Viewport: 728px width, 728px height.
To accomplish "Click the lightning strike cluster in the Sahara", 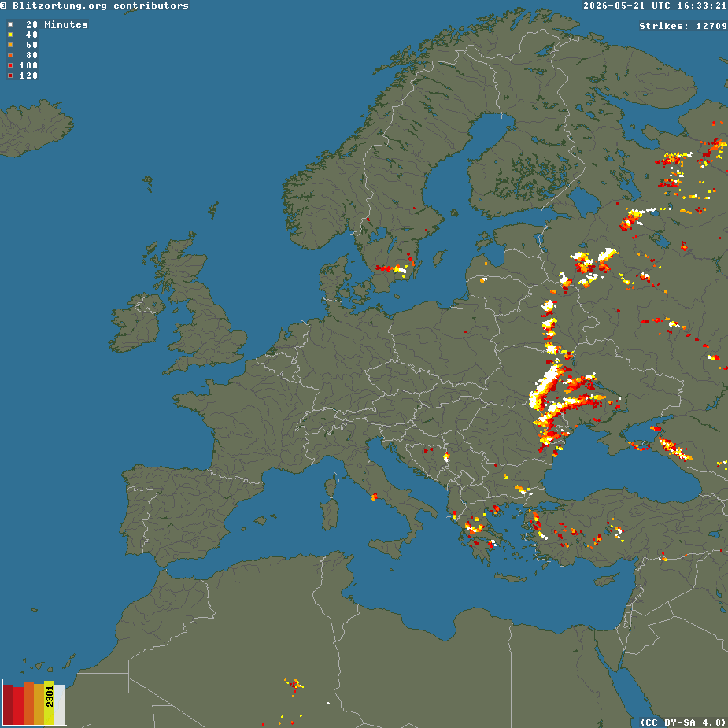I will tap(294, 685).
